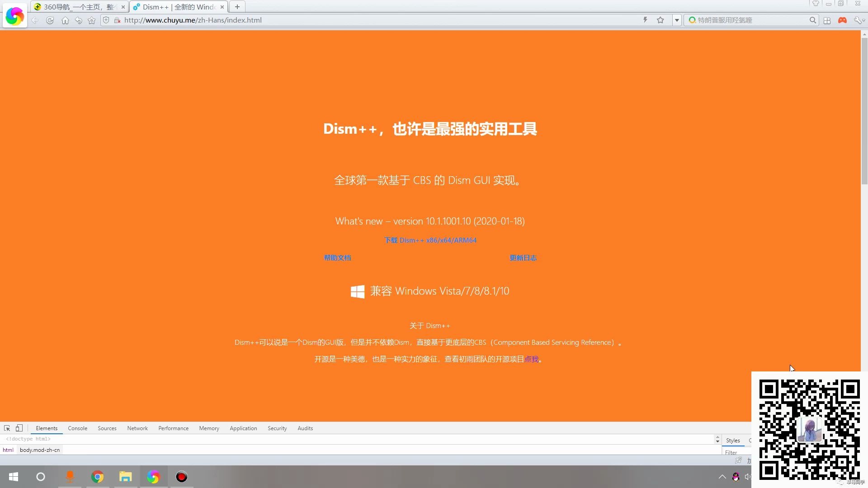Viewport: 868px width, 488px height.
Task: Click the DevTools pane scroll stepper arrows
Action: tap(717, 439)
